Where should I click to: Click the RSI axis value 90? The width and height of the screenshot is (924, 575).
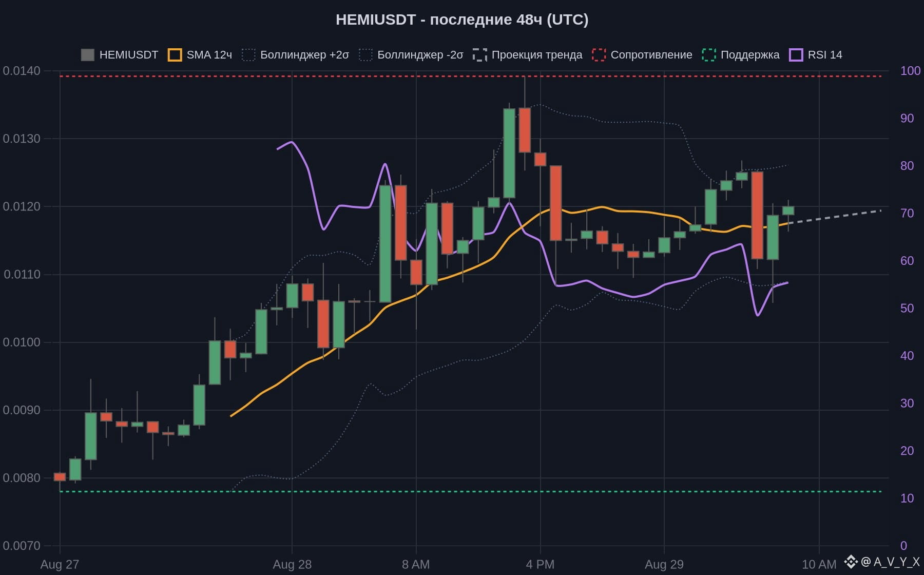(907, 118)
